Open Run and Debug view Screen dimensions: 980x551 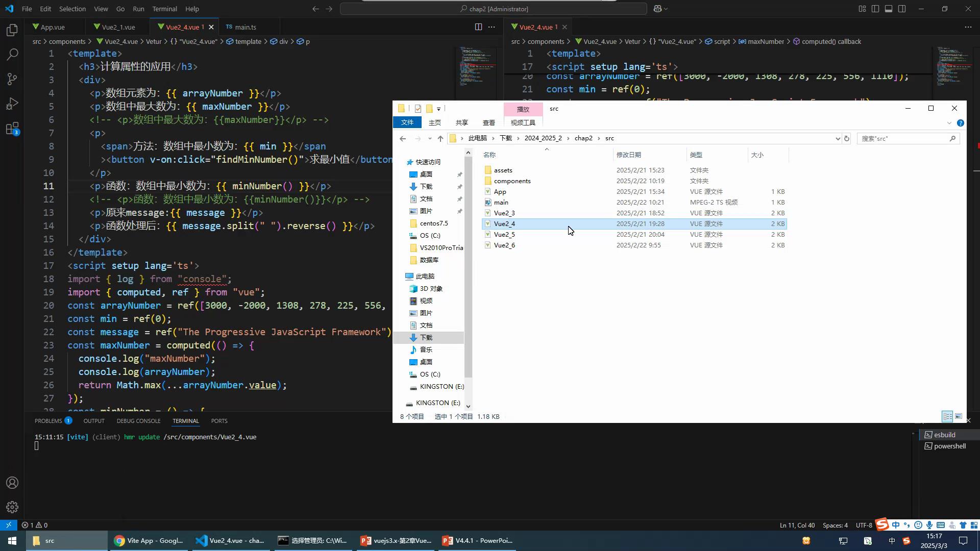point(12,104)
